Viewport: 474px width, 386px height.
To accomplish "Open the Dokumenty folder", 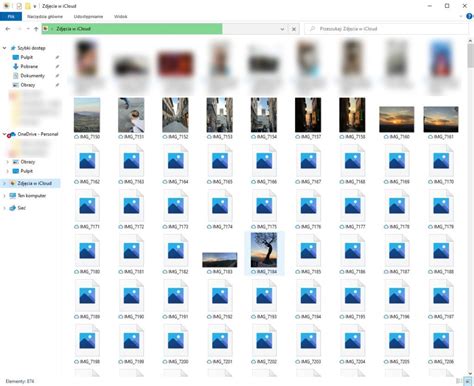I will [x=32, y=76].
